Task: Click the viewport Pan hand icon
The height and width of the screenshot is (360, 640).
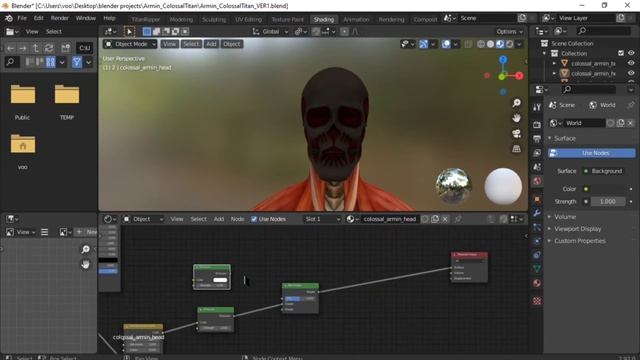Action: coord(517,118)
